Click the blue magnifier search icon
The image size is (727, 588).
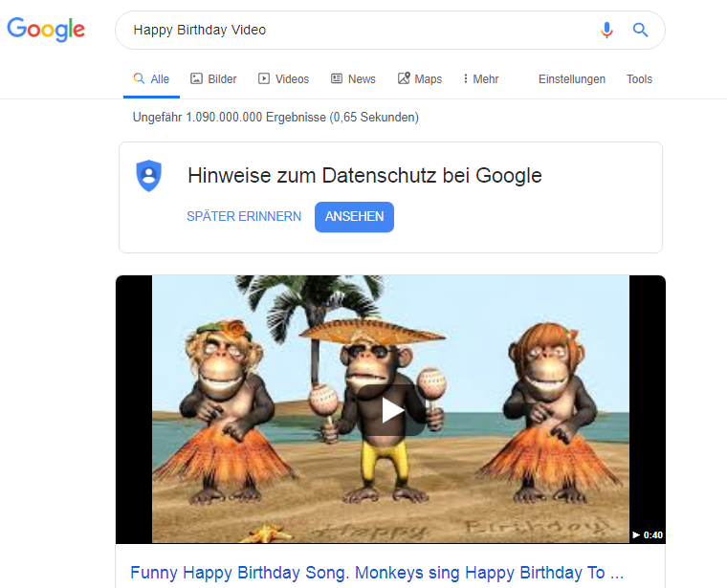coord(641,30)
